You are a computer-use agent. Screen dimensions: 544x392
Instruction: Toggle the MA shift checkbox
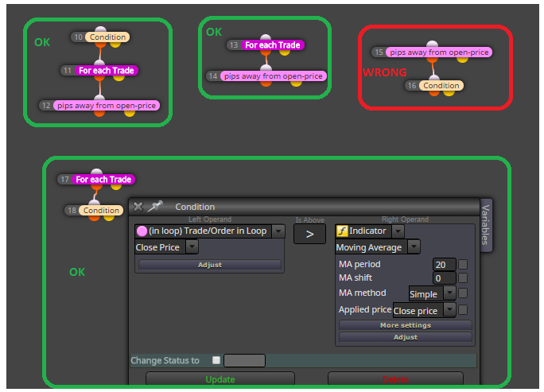click(x=463, y=278)
